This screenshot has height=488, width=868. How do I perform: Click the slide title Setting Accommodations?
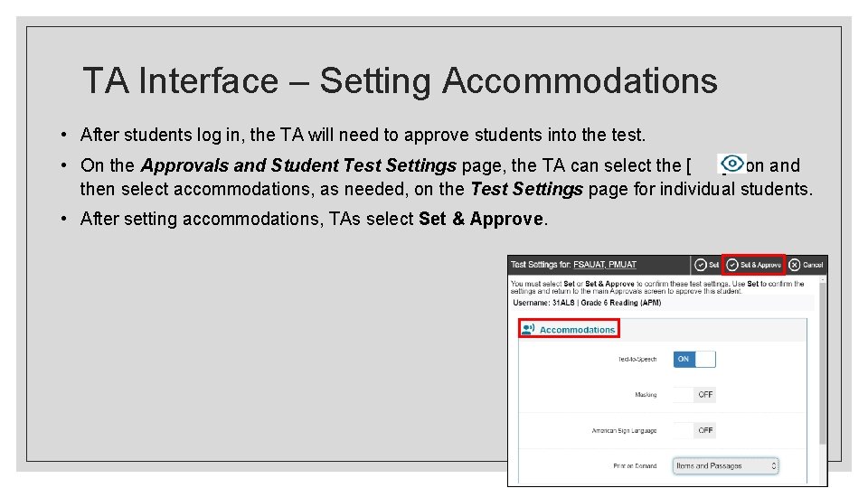point(400,80)
